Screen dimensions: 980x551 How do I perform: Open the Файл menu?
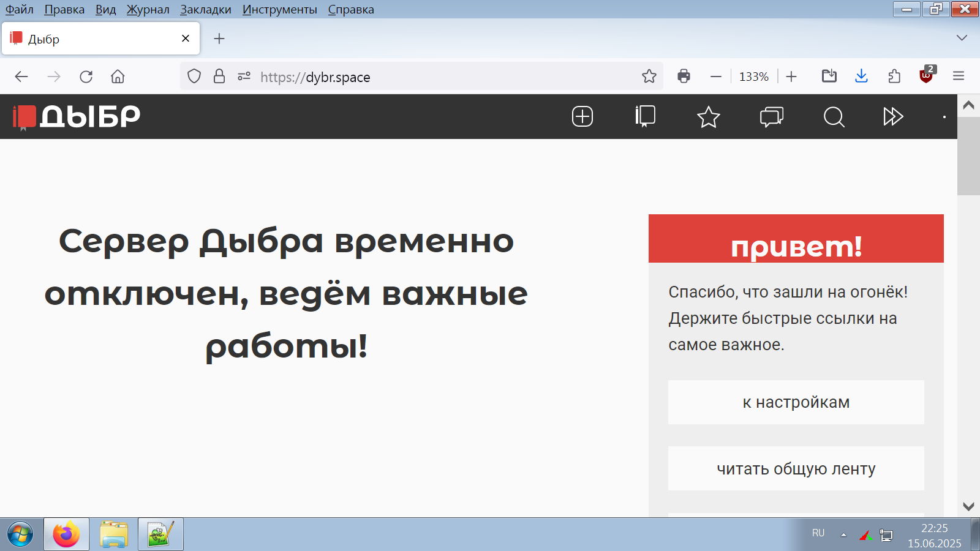tap(20, 9)
